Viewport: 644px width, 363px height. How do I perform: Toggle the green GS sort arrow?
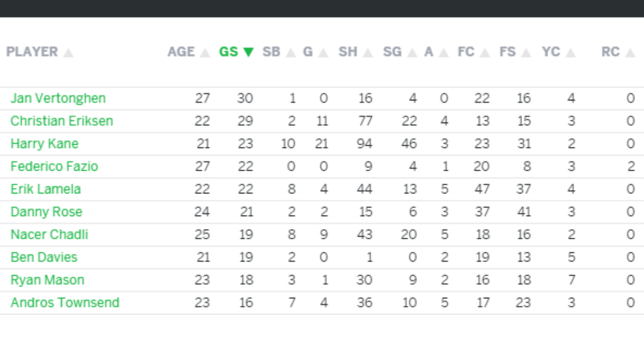248,52
